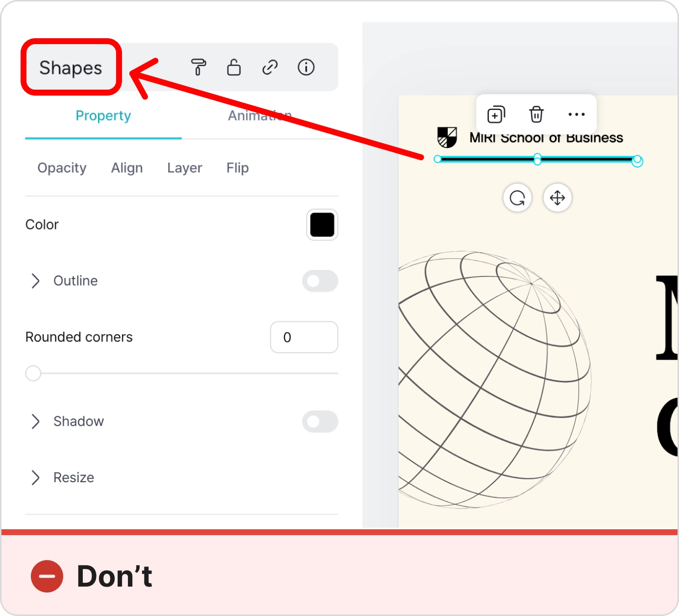The width and height of the screenshot is (679, 616).
Task: Click the Rounded corners value field
Action: [304, 337]
